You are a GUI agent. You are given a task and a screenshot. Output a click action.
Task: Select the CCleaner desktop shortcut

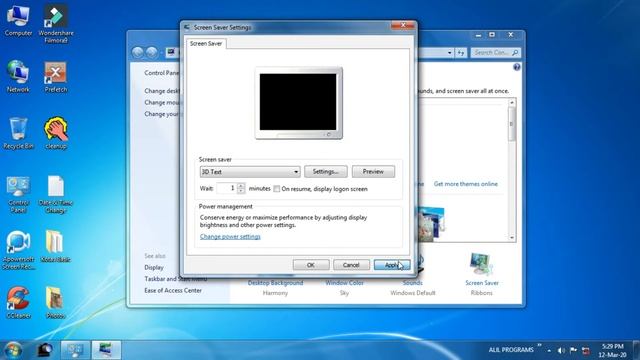click(x=18, y=302)
